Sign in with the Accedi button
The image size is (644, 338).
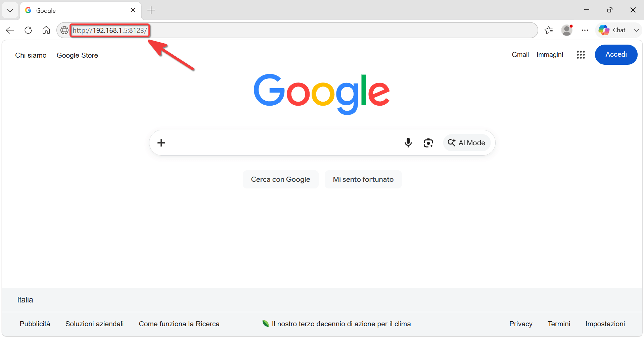616,55
